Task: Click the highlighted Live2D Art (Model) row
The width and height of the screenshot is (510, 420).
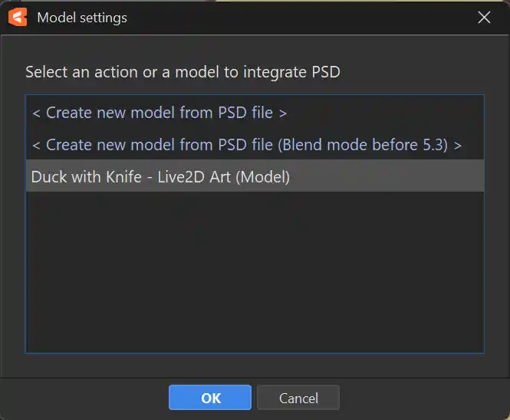Action: coord(160,176)
